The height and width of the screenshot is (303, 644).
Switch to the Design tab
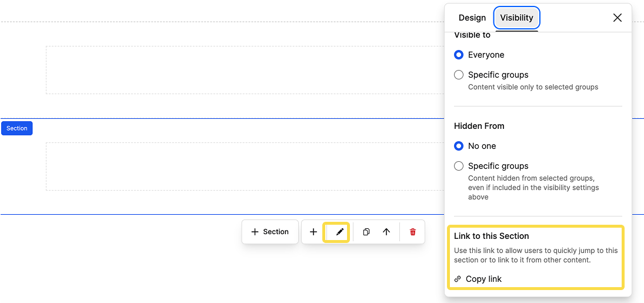pyautogui.click(x=472, y=18)
